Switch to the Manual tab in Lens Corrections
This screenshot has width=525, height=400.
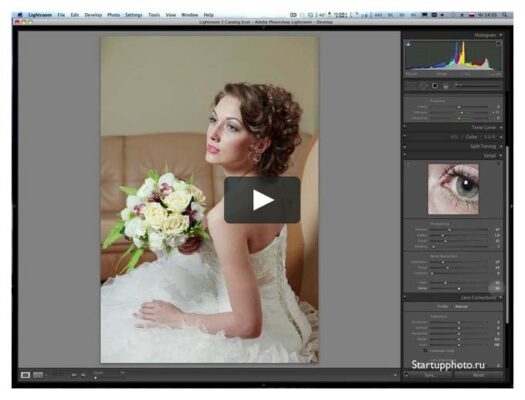(x=461, y=307)
